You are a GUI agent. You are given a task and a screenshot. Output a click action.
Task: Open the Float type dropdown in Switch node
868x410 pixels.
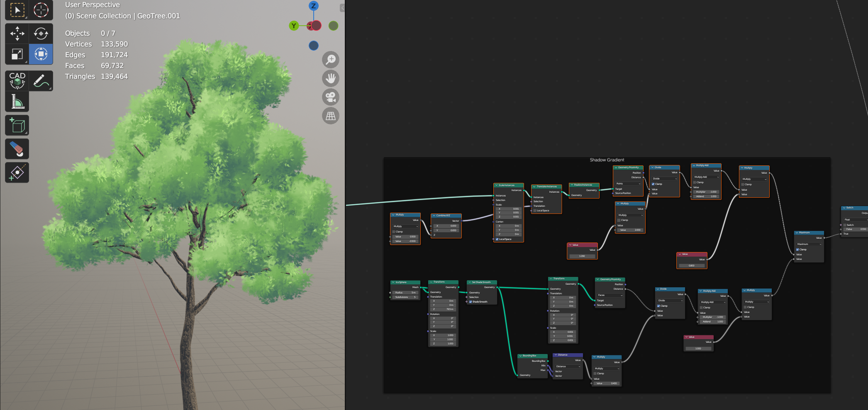[855, 220]
